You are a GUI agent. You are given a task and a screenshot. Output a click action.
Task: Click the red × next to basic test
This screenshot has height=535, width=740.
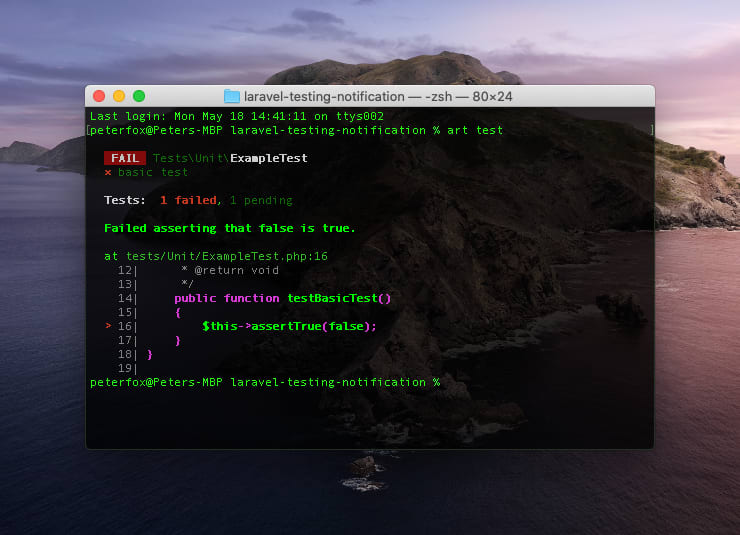tap(108, 173)
